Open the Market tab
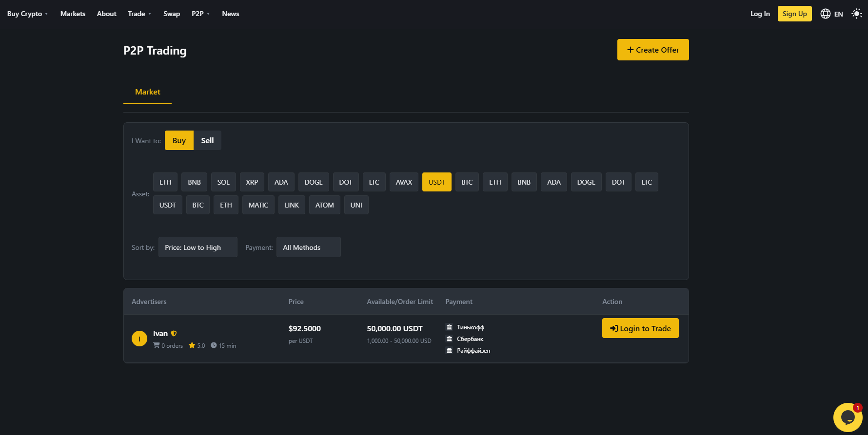Image resolution: width=868 pixels, height=435 pixels. [x=147, y=92]
